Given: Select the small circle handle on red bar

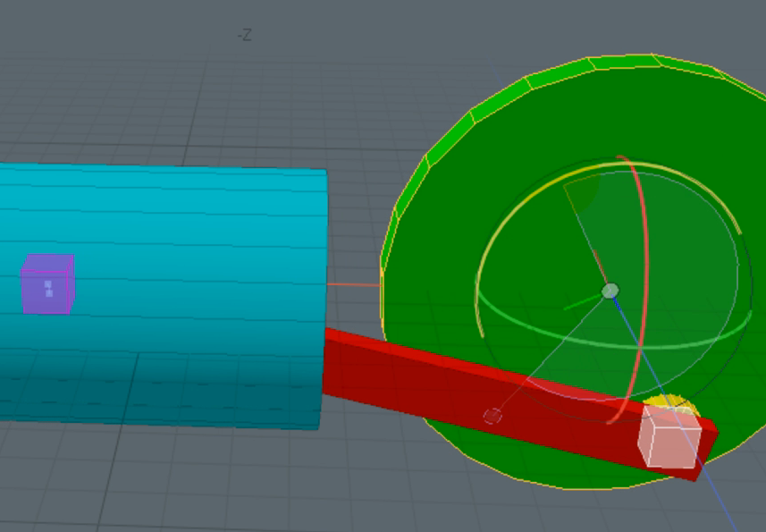Looking at the screenshot, I should 492,416.
